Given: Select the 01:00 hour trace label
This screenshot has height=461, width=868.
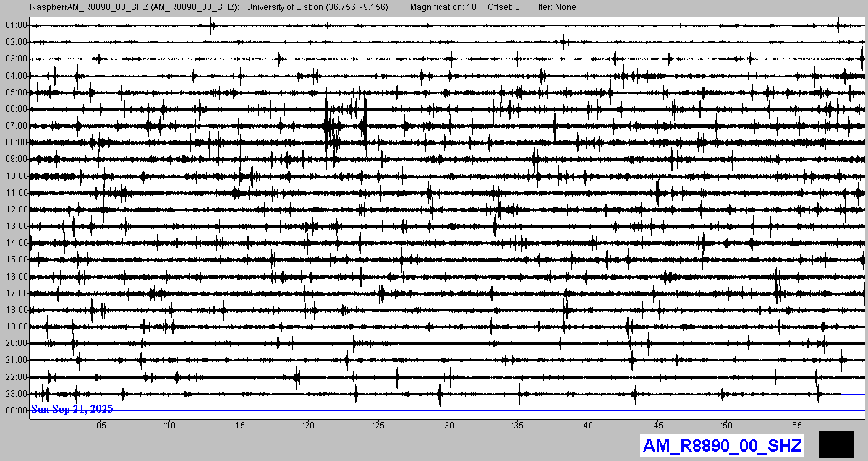Looking at the screenshot, I should pos(16,25).
